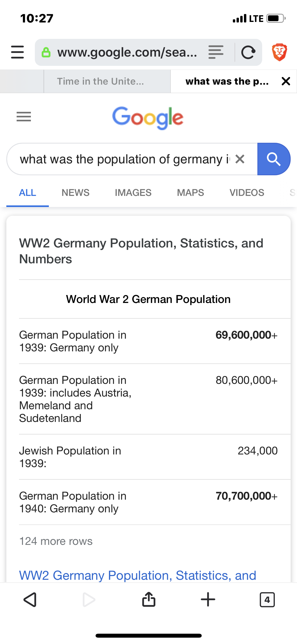Tap the blue search magnifier button
The width and height of the screenshot is (297, 644).
point(274,159)
